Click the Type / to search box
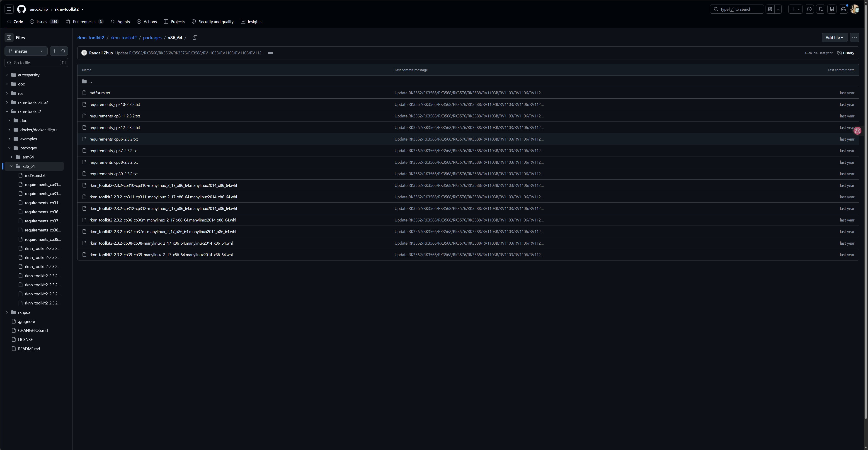868x450 pixels. (737, 9)
